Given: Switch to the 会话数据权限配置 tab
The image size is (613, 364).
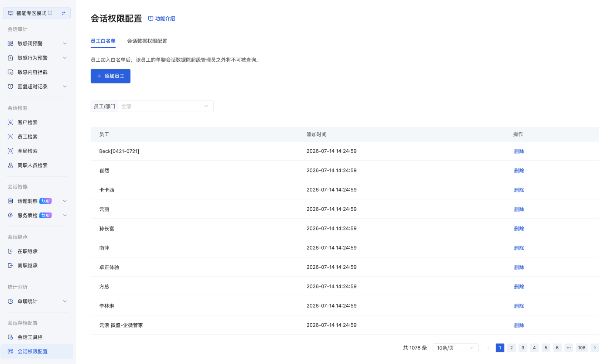Looking at the screenshot, I should (147, 41).
